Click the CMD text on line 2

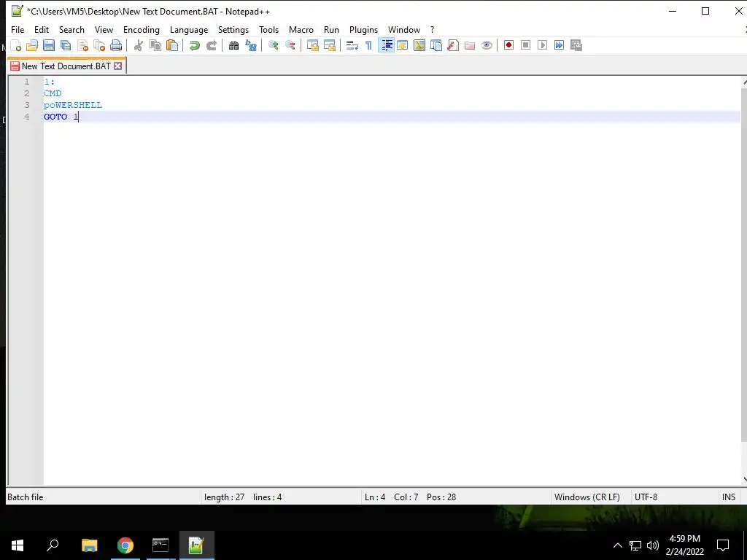tap(53, 93)
